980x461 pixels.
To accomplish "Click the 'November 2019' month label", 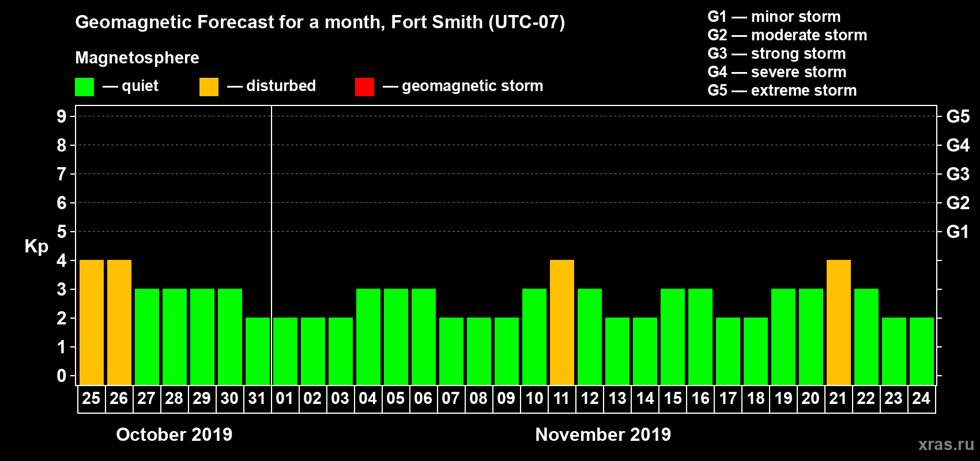I will pyautogui.click(x=603, y=434).
